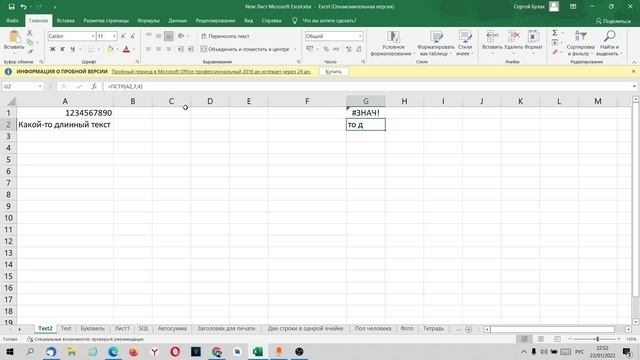Toggle align text right

169,49
